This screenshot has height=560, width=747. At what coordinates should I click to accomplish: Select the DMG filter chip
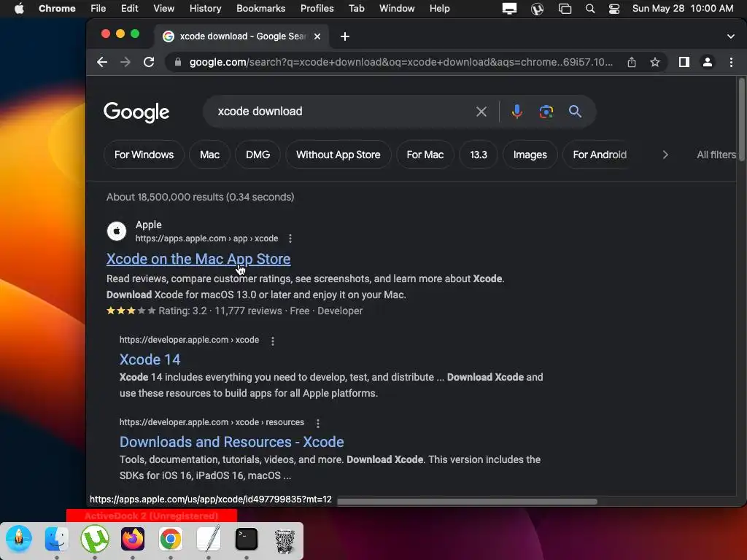258,155
